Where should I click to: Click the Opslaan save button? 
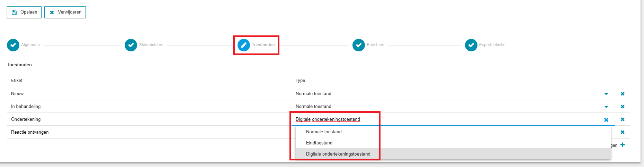[x=24, y=12]
